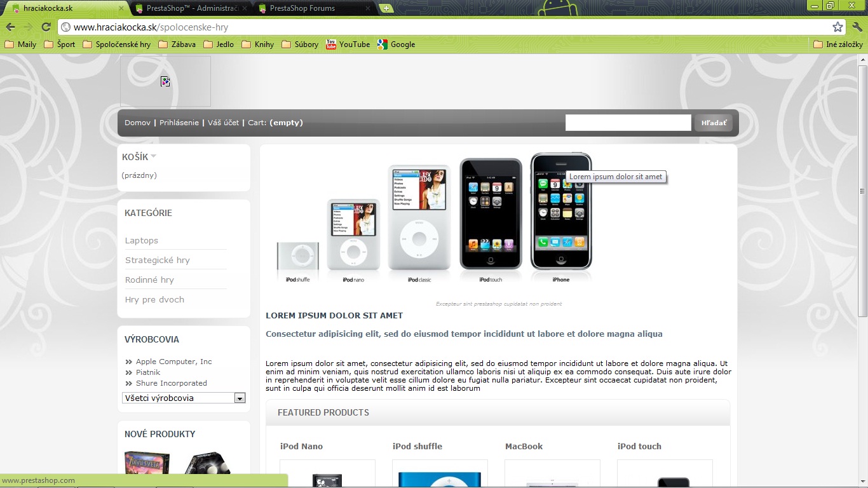Open the Domov link in the header
This screenshot has width=868, height=488.
coord(137,123)
